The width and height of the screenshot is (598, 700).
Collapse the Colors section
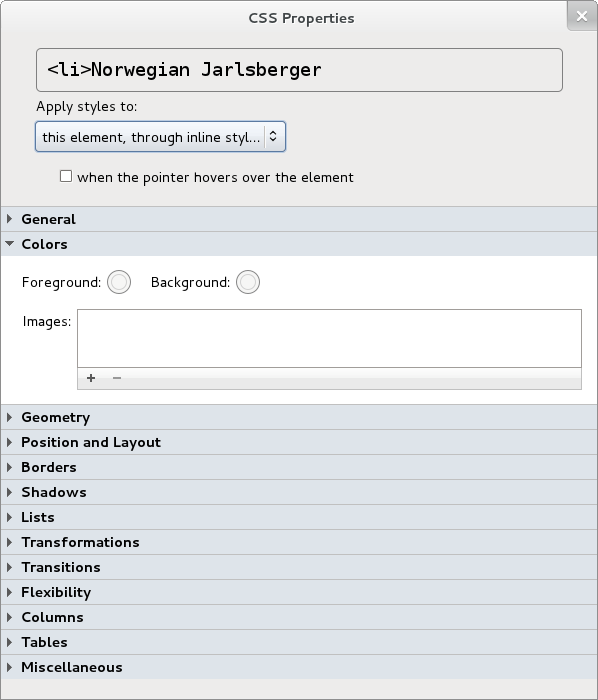click(x=299, y=244)
